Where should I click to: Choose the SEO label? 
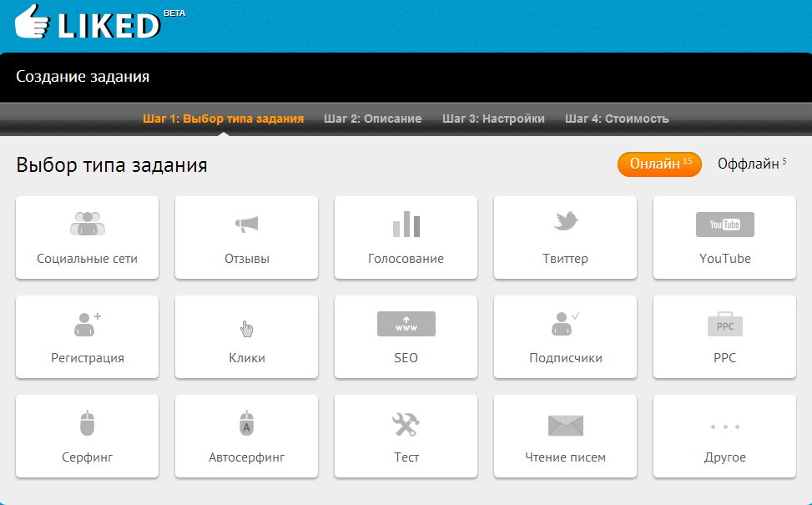pos(406,358)
